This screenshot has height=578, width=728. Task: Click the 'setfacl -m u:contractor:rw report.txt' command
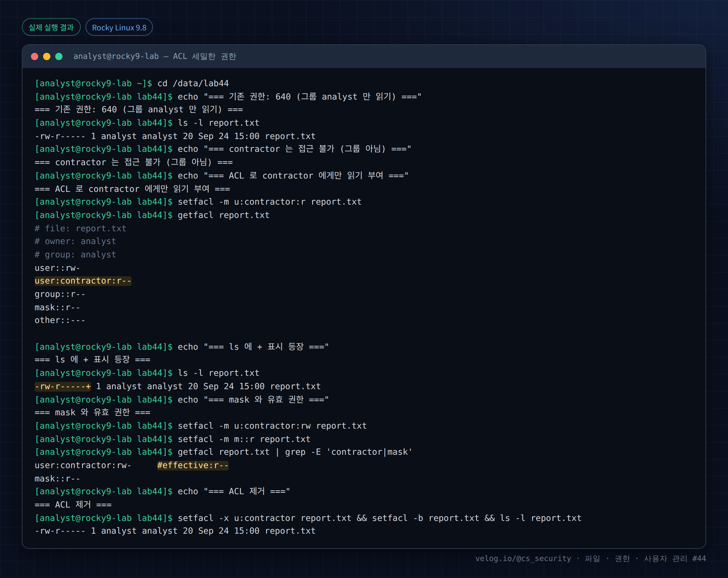coord(272,426)
